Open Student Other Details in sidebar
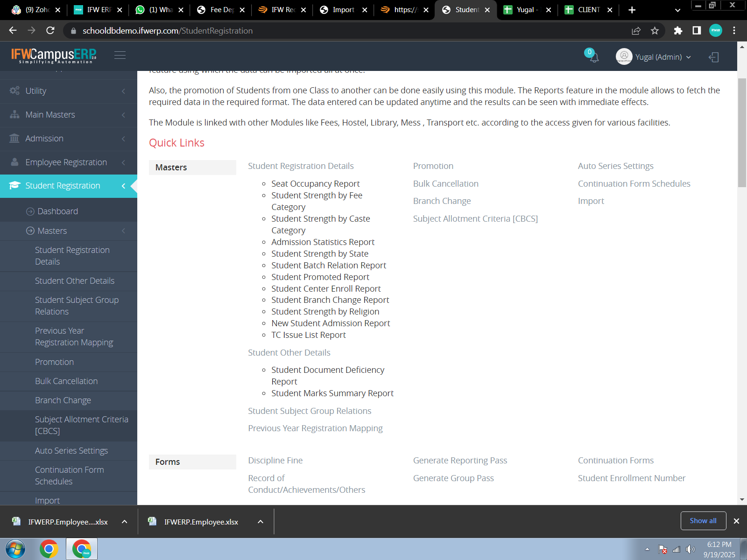747x560 pixels. point(75,281)
